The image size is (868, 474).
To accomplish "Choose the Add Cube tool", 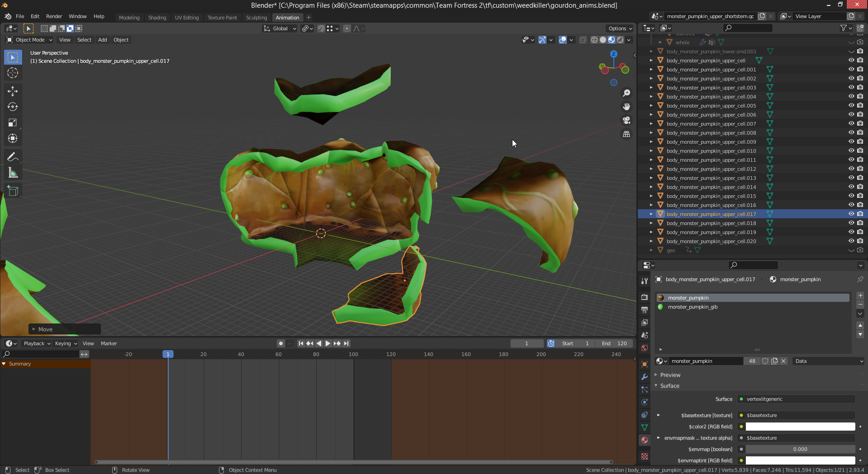I will point(13,191).
